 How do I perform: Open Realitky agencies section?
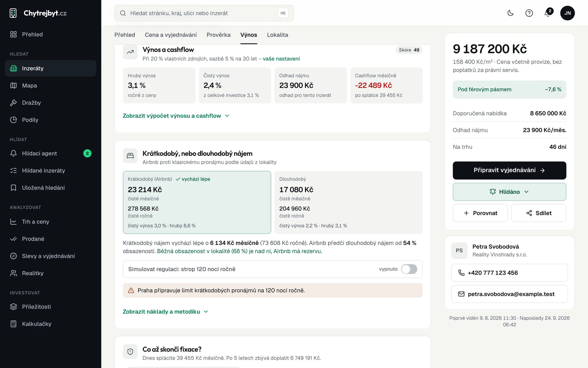[50, 273]
